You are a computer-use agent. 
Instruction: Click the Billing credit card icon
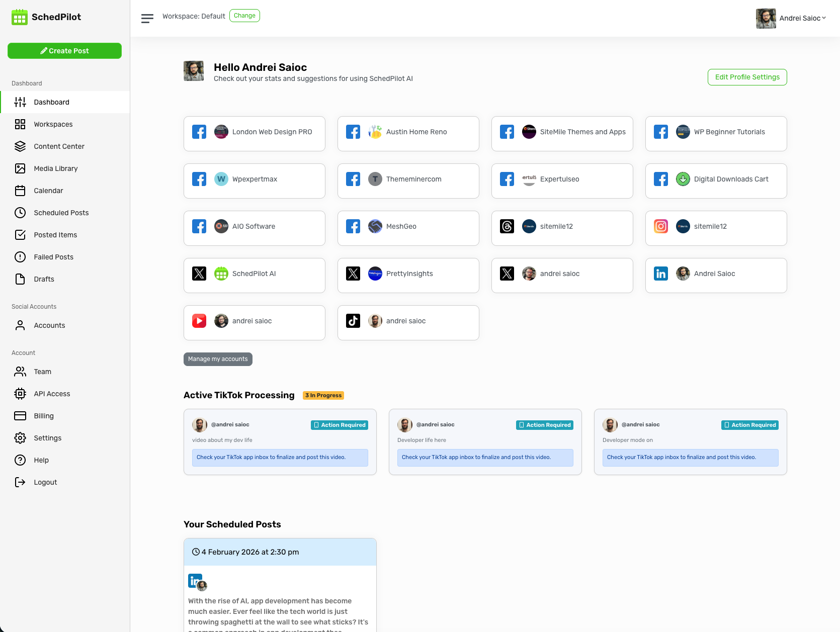pos(20,416)
